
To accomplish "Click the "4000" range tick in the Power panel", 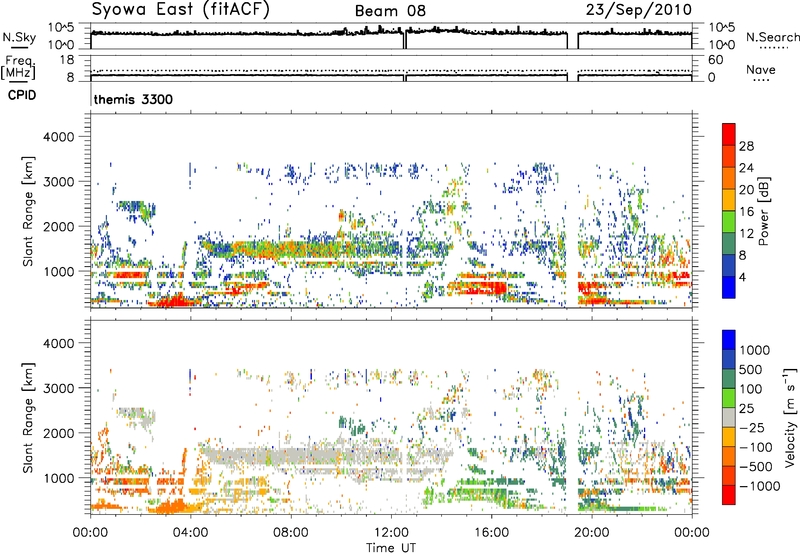I will (x=59, y=137).
